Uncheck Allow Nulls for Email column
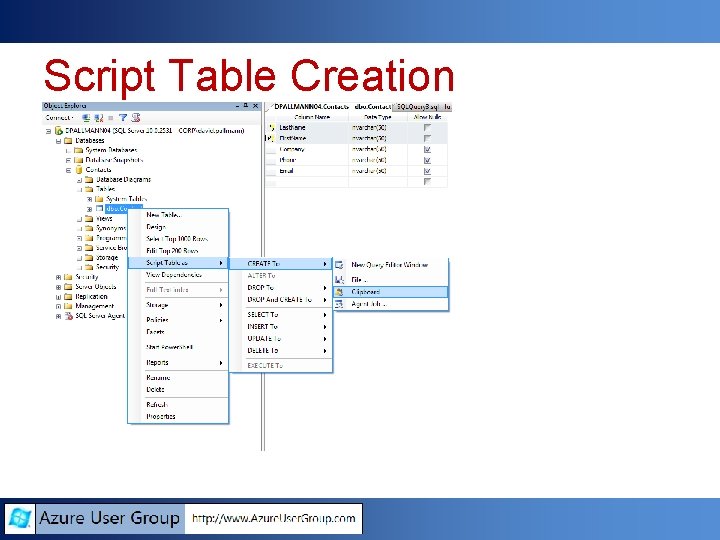This screenshot has height=540, width=720. pos(428,171)
